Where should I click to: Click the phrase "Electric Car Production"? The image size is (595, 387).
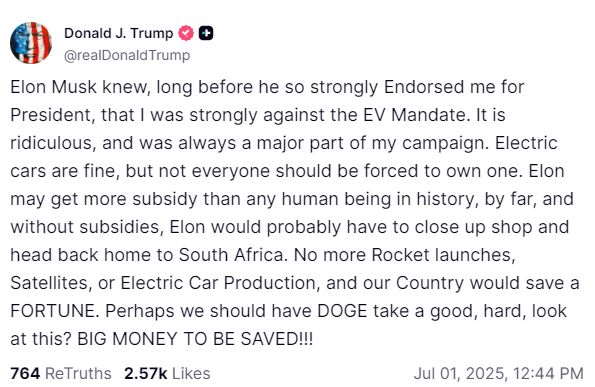(x=218, y=283)
